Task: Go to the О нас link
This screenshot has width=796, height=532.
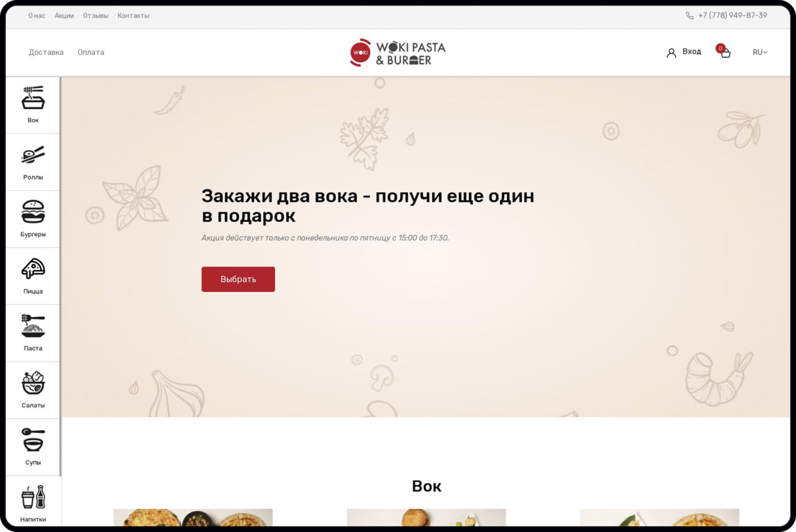Action: tap(37, 15)
